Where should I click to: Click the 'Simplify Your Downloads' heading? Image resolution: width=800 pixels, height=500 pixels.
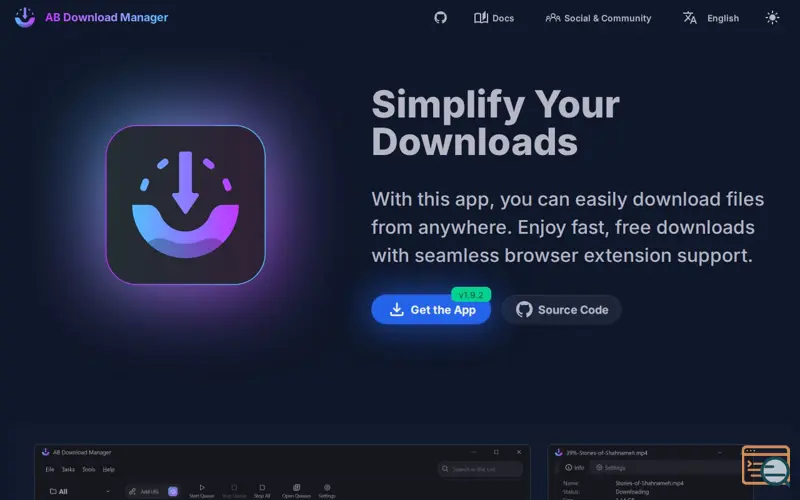tap(495, 123)
